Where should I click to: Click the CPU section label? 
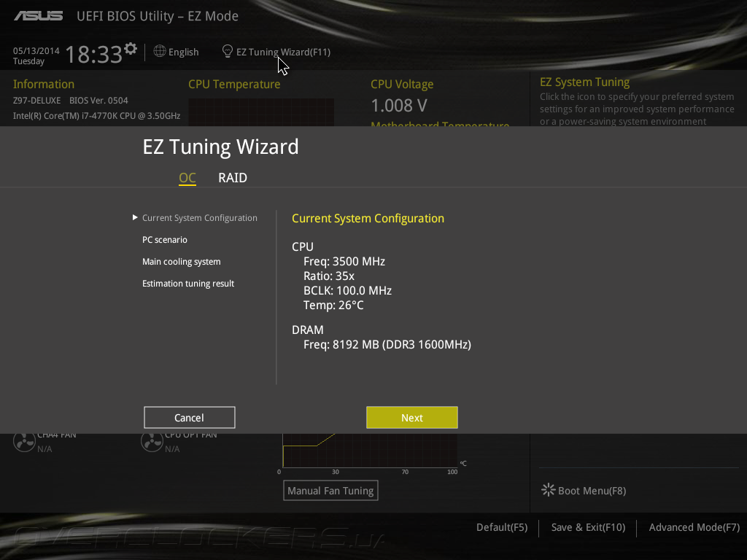click(x=303, y=246)
